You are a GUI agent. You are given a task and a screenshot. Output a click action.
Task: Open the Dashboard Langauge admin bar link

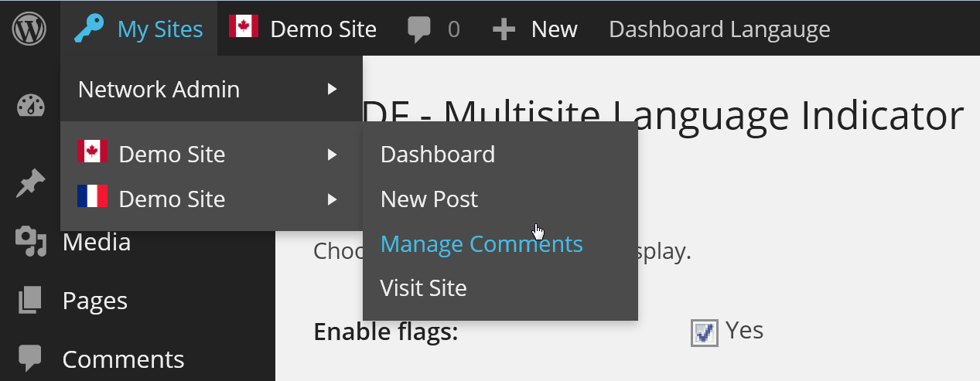tap(719, 29)
